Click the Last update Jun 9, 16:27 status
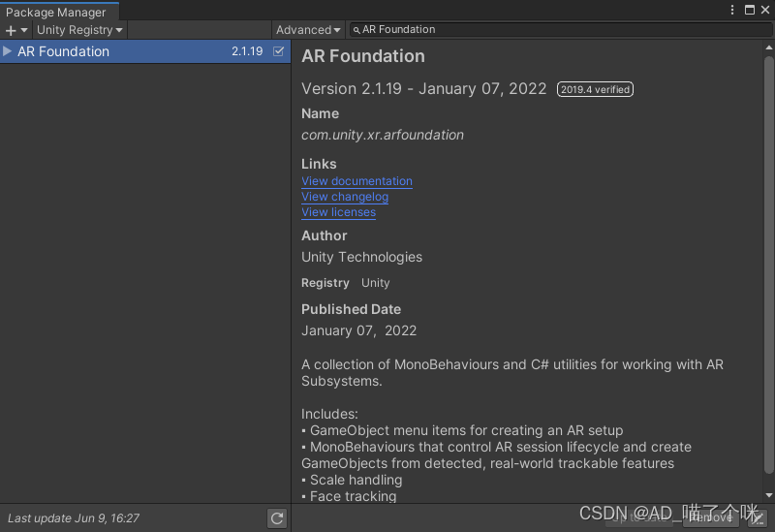 [74, 518]
